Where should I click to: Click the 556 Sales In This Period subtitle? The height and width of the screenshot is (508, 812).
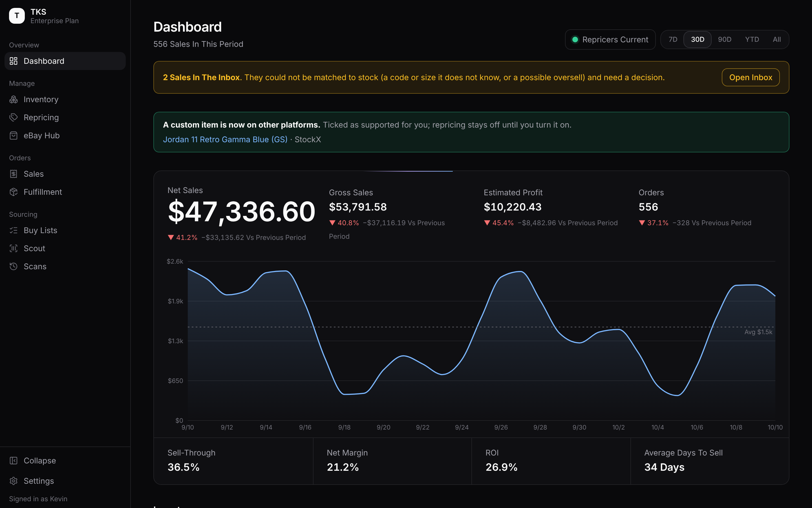pyautogui.click(x=198, y=44)
